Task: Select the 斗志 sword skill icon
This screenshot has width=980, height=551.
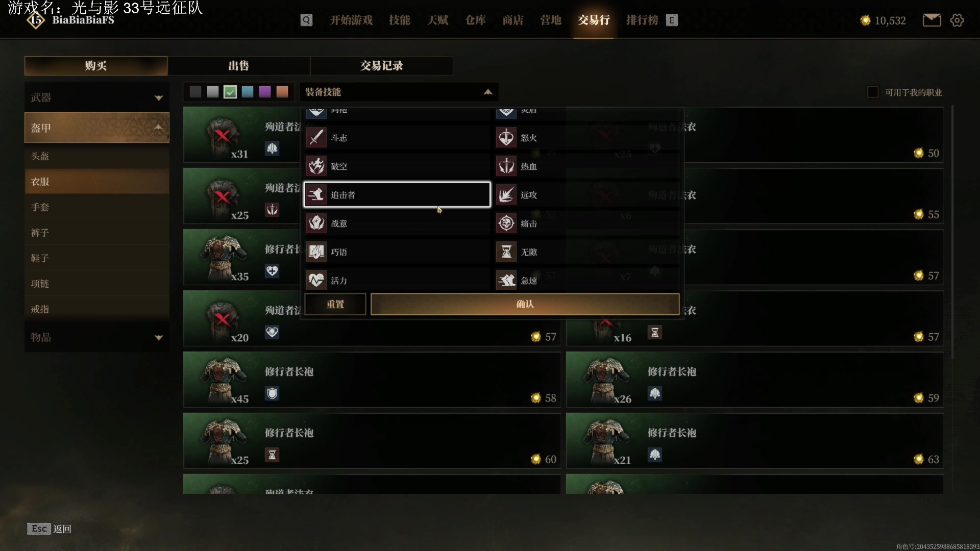Action: click(316, 138)
